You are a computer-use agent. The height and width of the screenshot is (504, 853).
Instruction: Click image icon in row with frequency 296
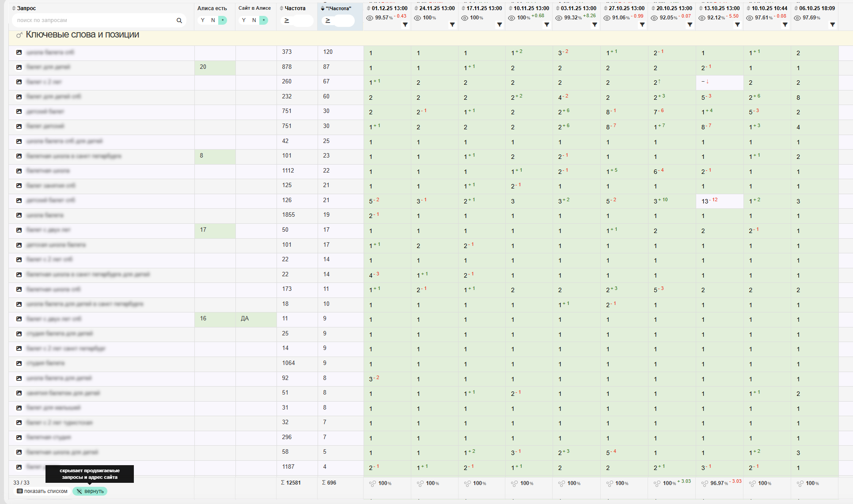(x=19, y=437)
